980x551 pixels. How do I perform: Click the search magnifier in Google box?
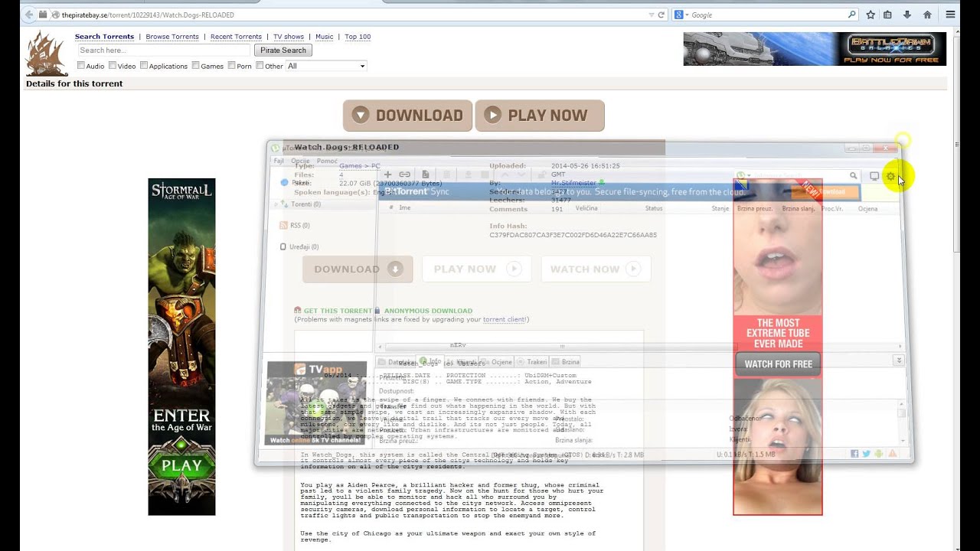tap(851, 15)
